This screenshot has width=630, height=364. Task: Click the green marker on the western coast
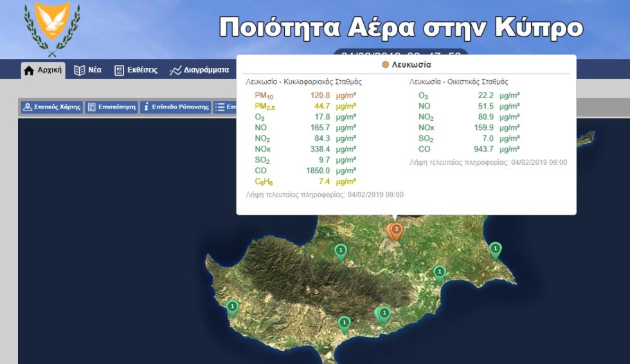tap(233, 308)
